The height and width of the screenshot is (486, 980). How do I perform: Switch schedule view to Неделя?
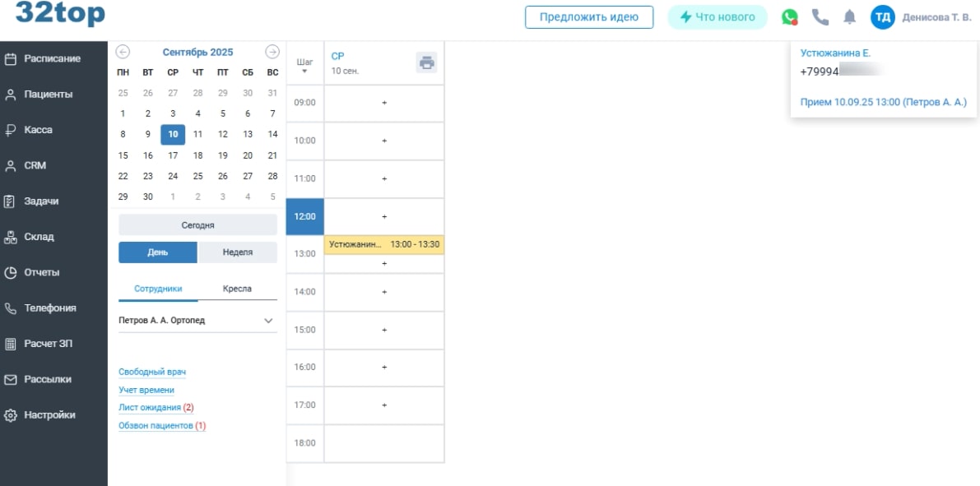coord(237,252)
